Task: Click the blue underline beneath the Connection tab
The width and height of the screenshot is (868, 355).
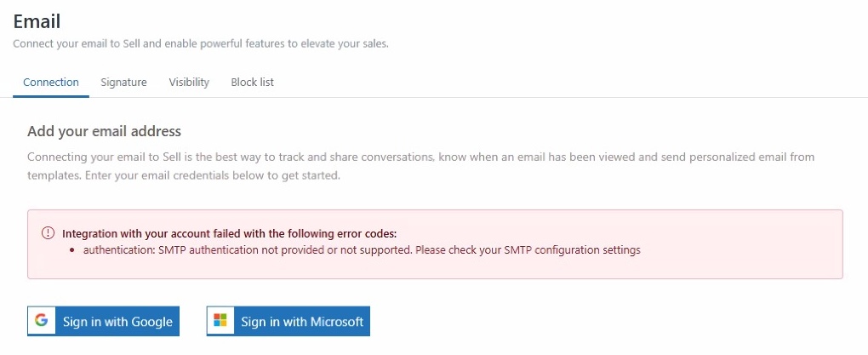Action: point(51,96)
